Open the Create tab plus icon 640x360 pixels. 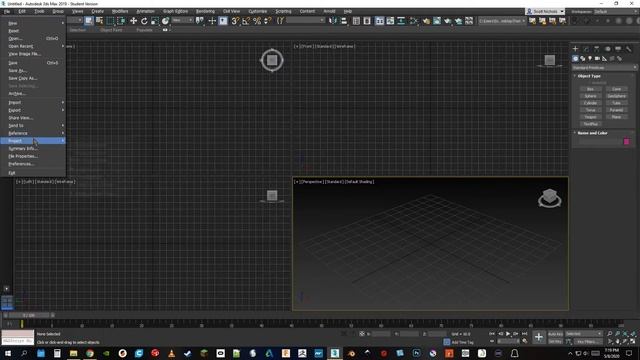point(576,49)
